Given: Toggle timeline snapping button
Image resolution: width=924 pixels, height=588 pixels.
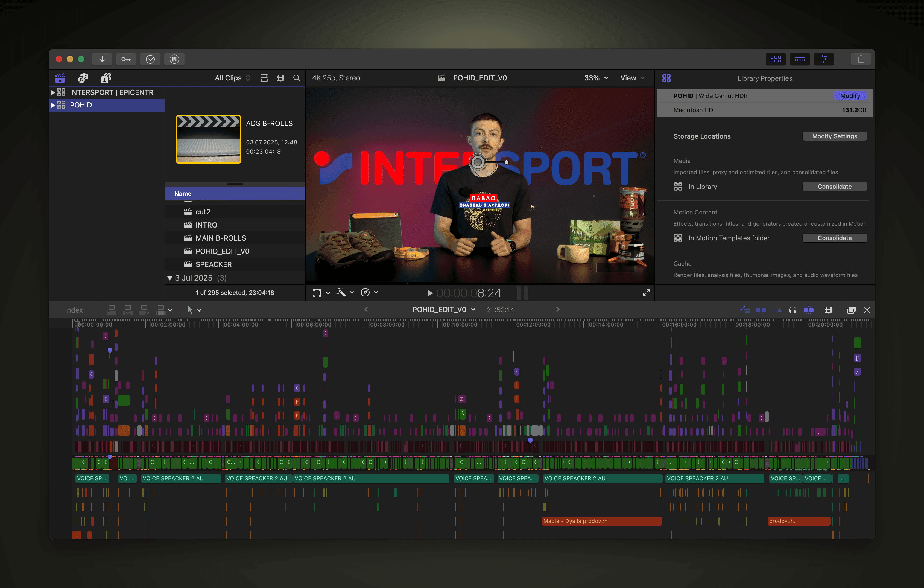Looking at the screenshot, I should pyautogui.click(x=808, y=310).
